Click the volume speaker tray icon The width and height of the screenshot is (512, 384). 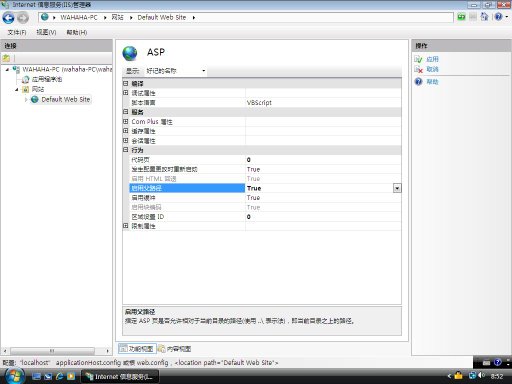point(481,375)
